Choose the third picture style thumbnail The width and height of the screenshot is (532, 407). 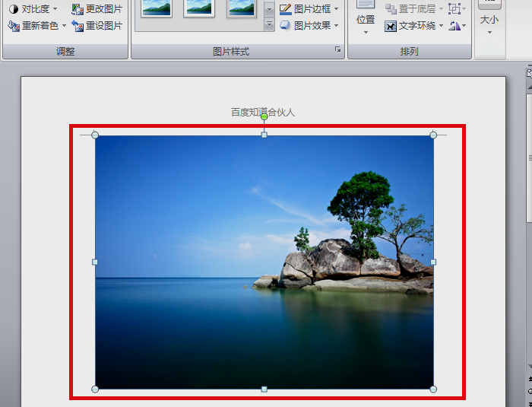click(x=242, y=8)
